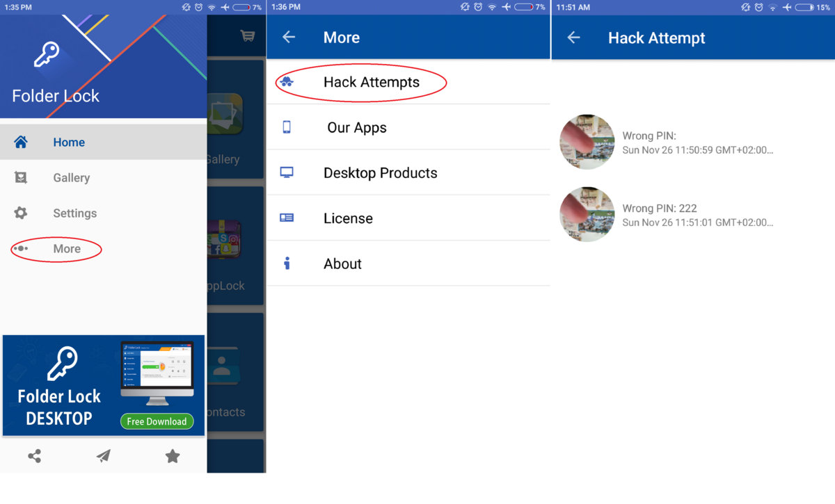Select the 11:50:59 timestamp entry
Image resolution: width=835 pixels, height=504 pixels.
(698, 150)
